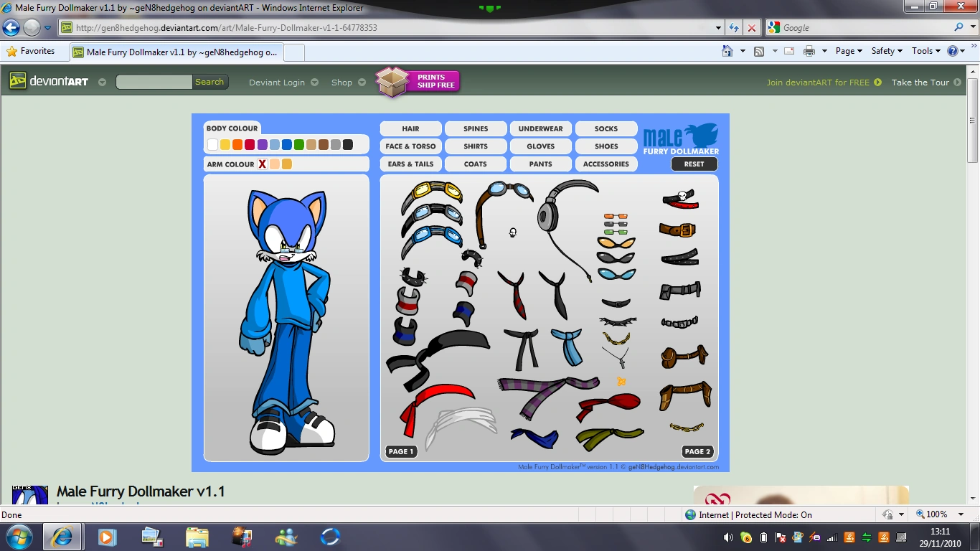Click the deviantART logo
Viewport: 980px width, 551px height.
point(49,81)
